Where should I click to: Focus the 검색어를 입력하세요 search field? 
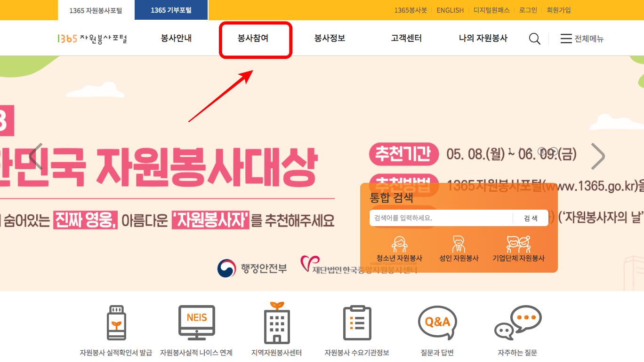point(441,218)
